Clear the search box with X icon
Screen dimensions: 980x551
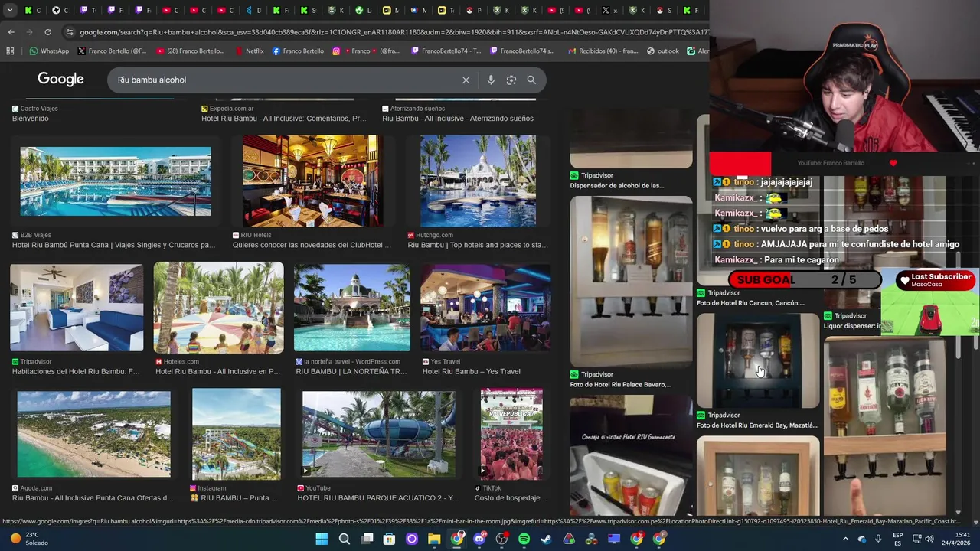pyautogui.click(x=465, y=80)
